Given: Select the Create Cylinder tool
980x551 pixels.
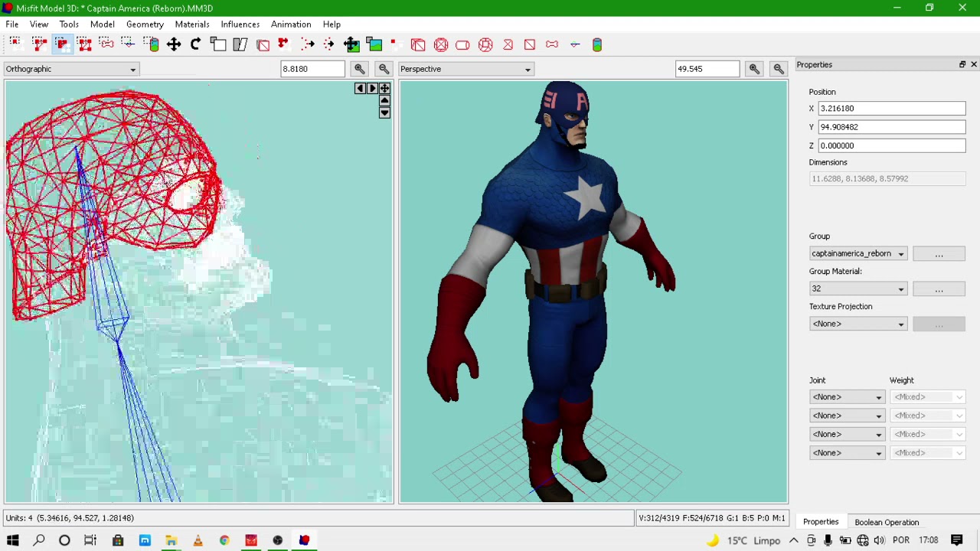Looking at the screenshot, I should coord(462,44).
